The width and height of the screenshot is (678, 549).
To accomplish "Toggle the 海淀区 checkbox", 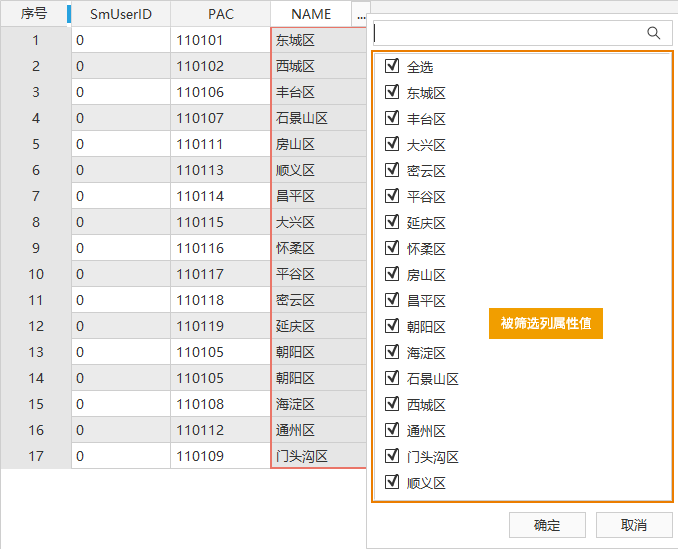I will pyautogui.click(x=392, y=353).
